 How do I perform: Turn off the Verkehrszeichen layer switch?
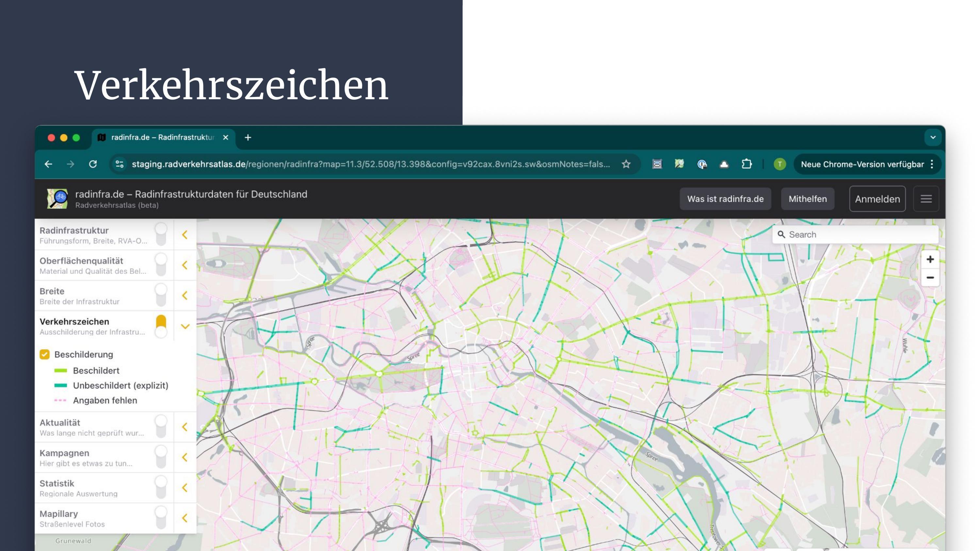pos(161,326)
